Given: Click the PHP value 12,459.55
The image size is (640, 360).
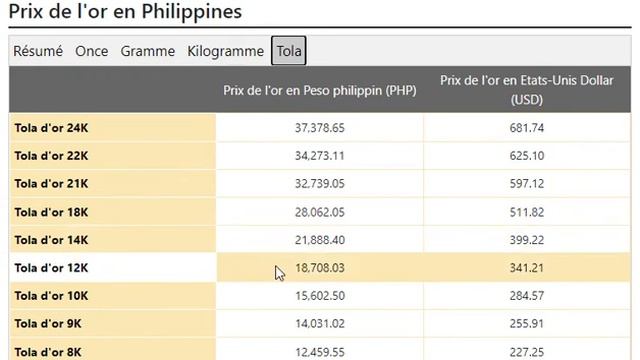Looking at the screenshot, I should click(320, 352).
